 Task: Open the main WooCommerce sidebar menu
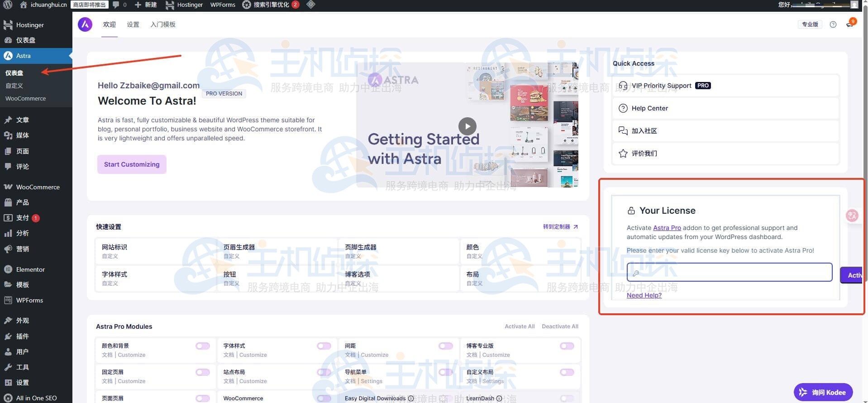(36, 187)
